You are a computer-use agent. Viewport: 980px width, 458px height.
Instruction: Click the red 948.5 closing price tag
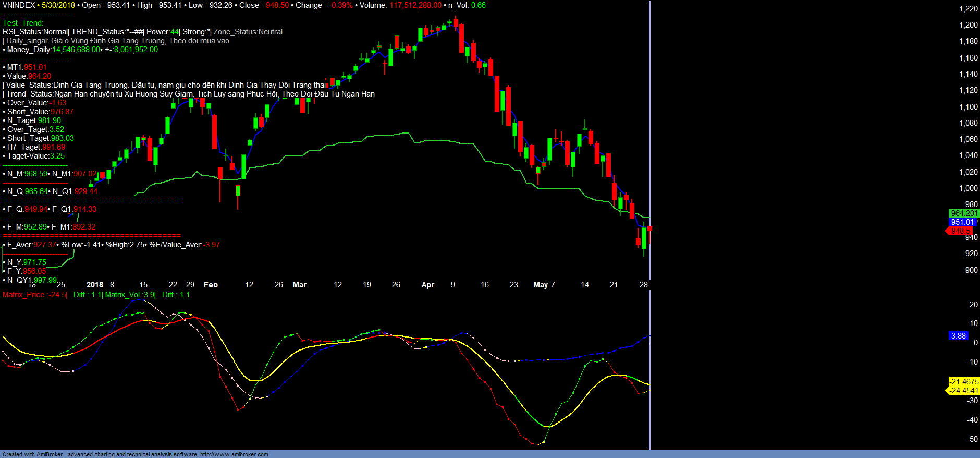(960, 231)
